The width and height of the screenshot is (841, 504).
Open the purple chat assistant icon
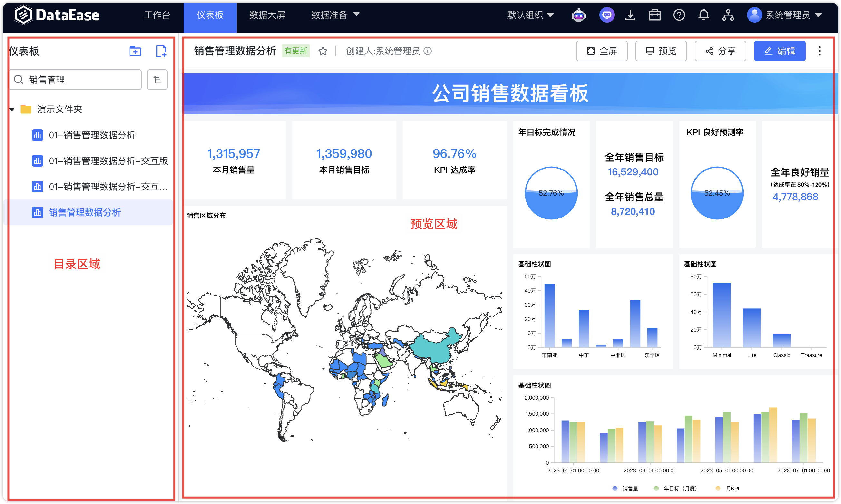coord(606,15)
